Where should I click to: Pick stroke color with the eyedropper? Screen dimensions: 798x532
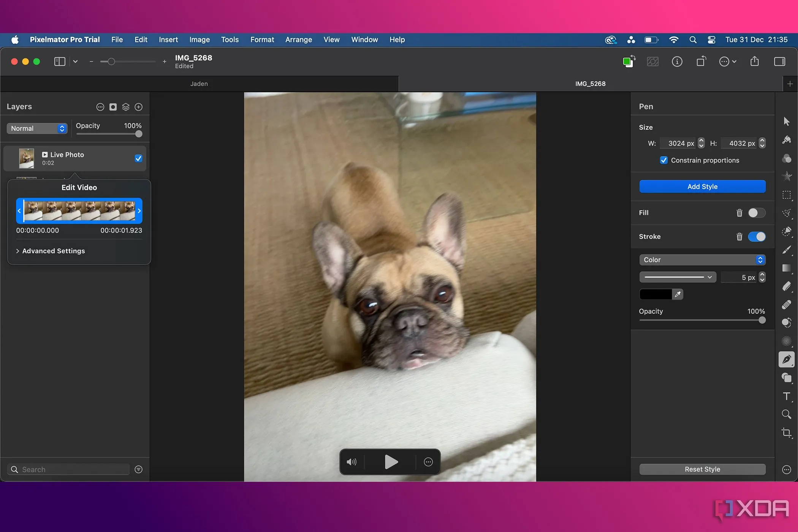(x=678, y=294)
